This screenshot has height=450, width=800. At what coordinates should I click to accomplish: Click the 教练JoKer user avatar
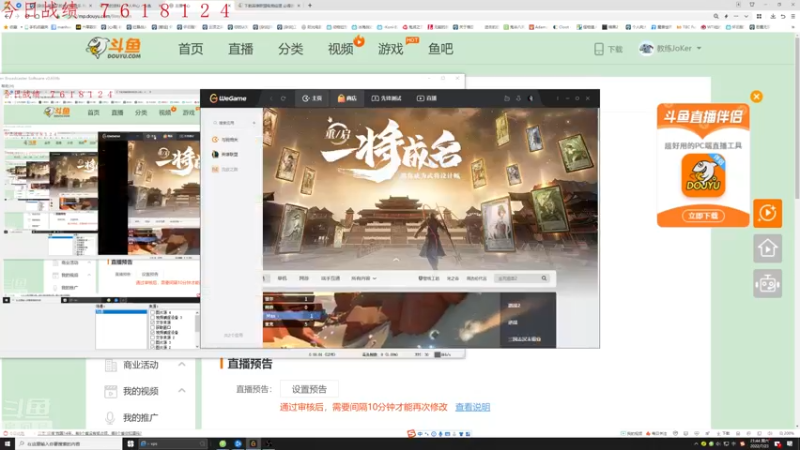click(x=646, y=48)
